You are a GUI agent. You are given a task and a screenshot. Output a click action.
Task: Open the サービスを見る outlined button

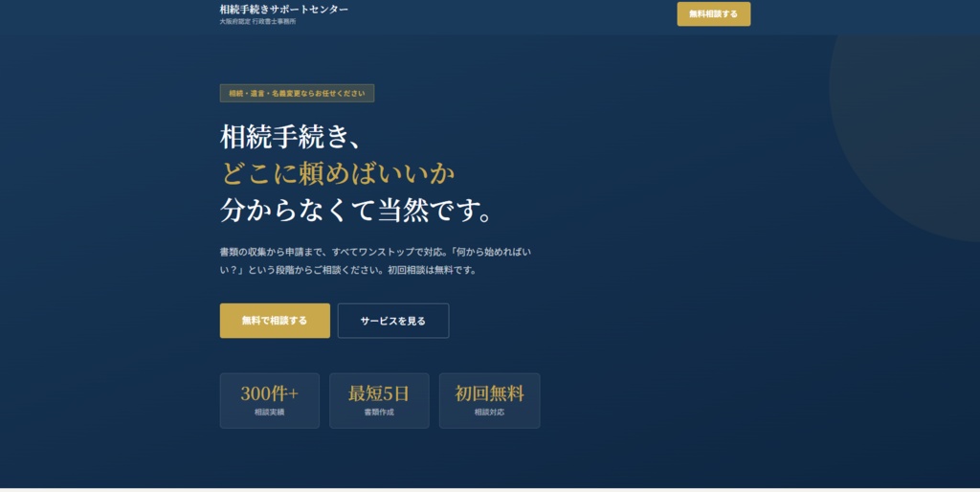tap(393, 321)
